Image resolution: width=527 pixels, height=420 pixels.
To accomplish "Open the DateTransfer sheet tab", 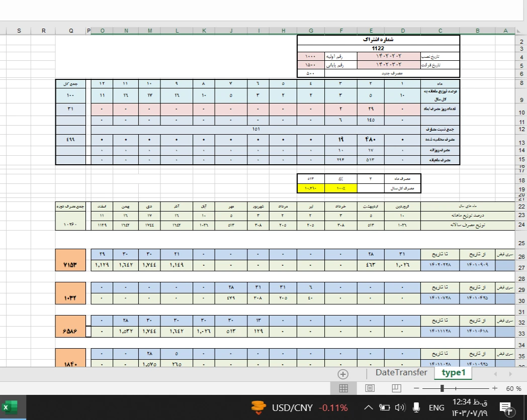I will tap(401, 373).
